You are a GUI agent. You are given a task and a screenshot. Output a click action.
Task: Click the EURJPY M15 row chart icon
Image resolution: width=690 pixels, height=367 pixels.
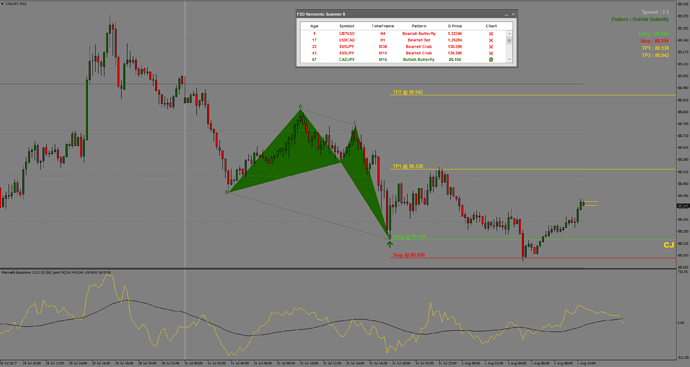click(491, 53)
